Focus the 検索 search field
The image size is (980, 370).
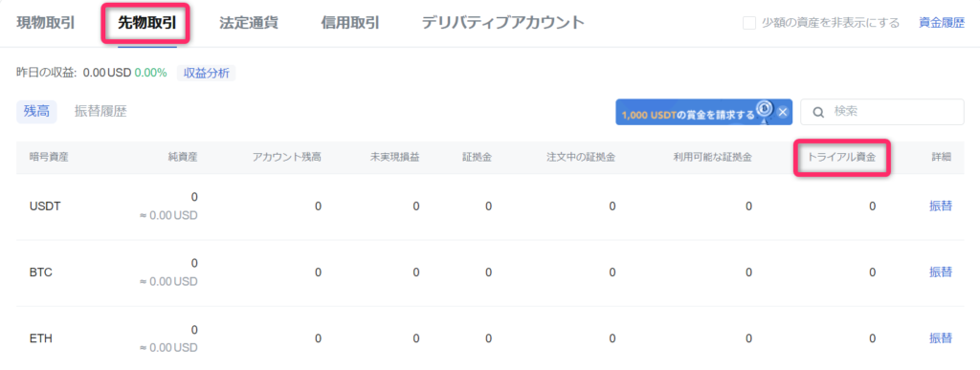[x=881, y=112]
